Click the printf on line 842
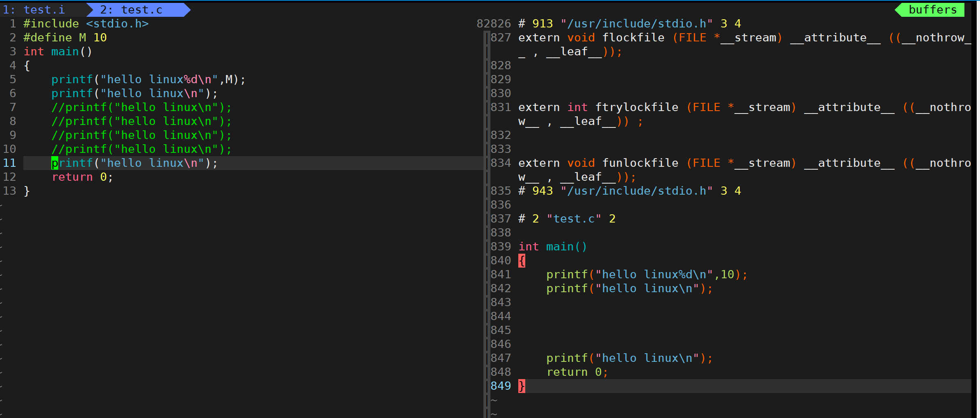980x418 pixels. pos(629,289)
